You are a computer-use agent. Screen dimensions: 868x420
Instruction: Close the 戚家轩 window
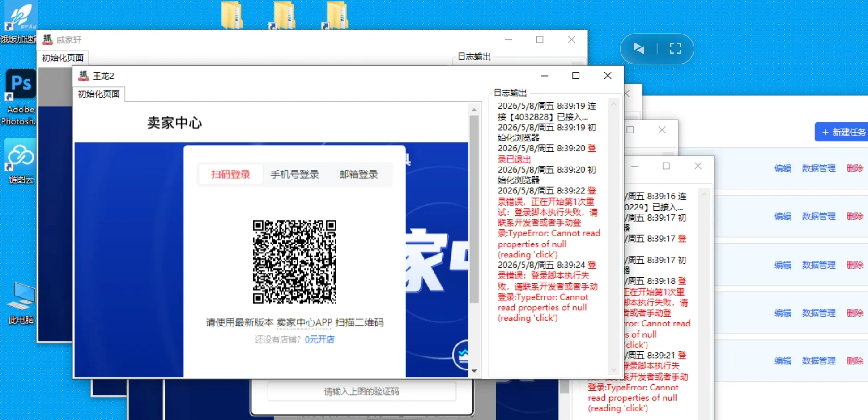571,39
